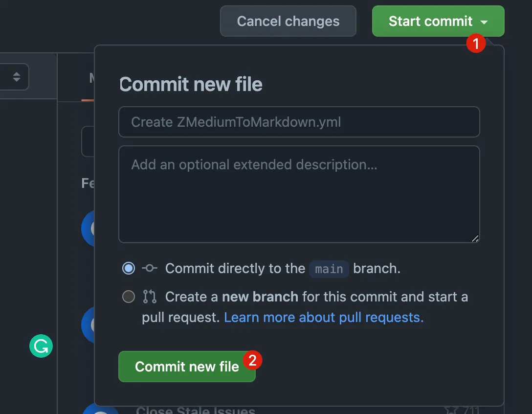Click the main branch name label
Screen dimensions: 532x414
coord(329,269)
